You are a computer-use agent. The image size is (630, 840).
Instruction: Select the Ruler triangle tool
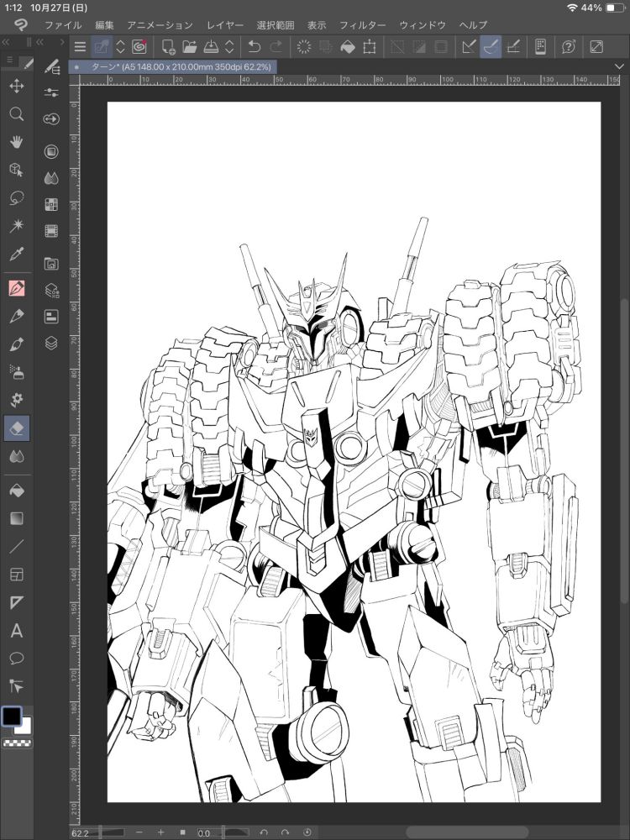pos(17,602)
